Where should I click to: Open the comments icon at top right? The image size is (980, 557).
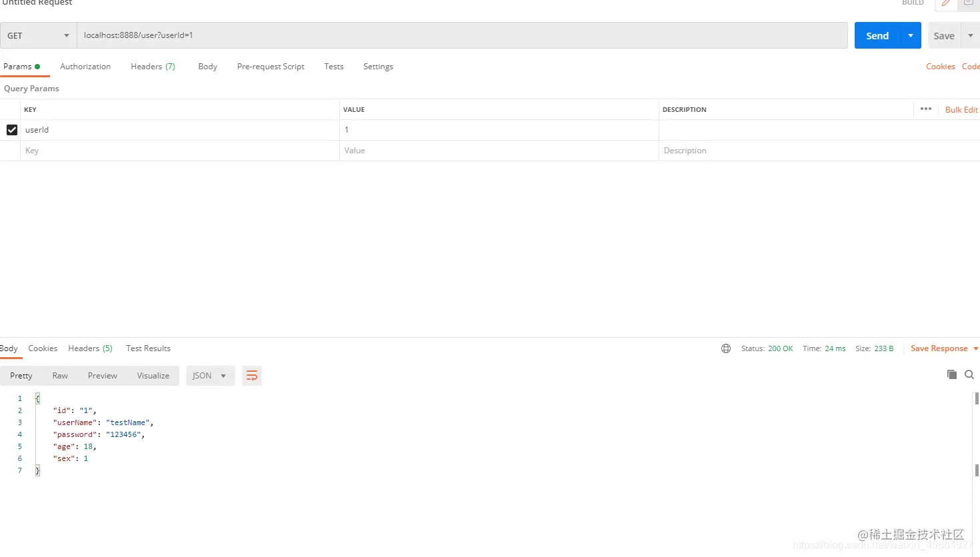tap(969, 3)
